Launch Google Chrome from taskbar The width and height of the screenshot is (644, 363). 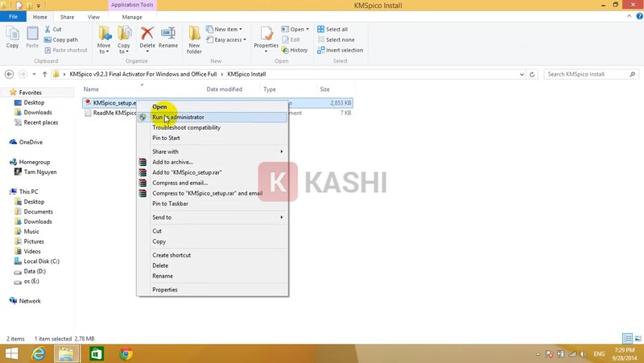click(126, 354)
